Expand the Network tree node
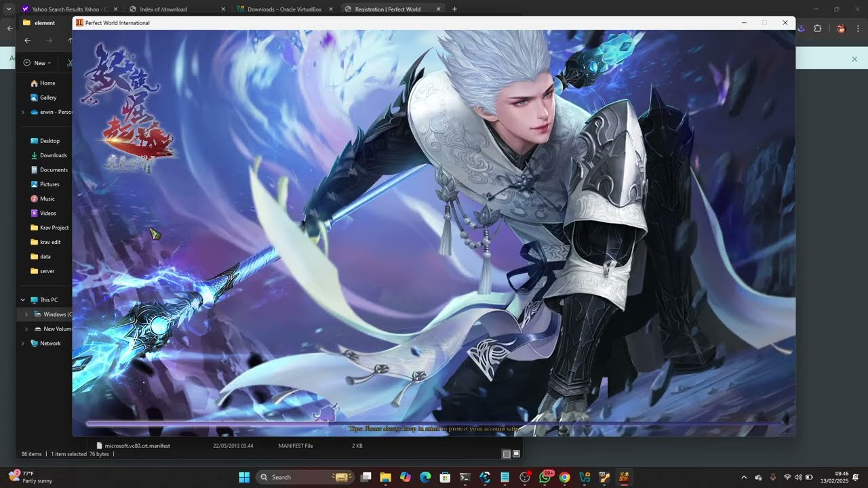The height and width of the screenshot is (488, 868). point(22,344)
